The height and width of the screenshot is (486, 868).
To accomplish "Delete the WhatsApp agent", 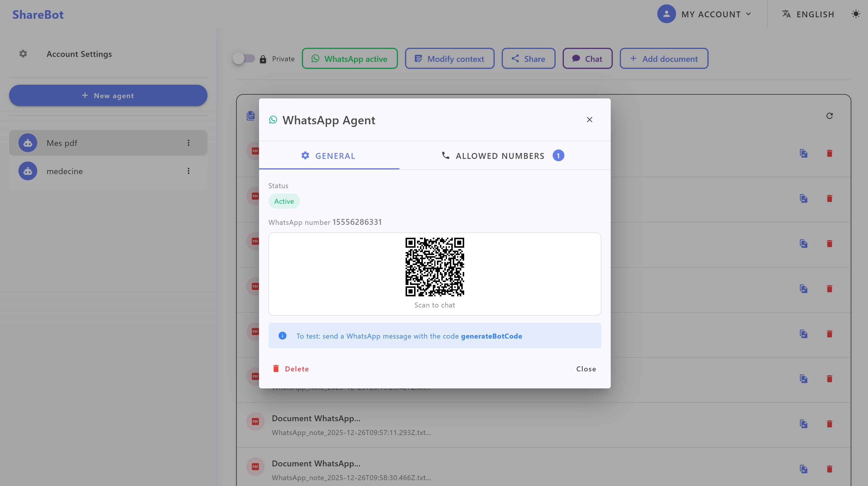I will click(291, 369).
